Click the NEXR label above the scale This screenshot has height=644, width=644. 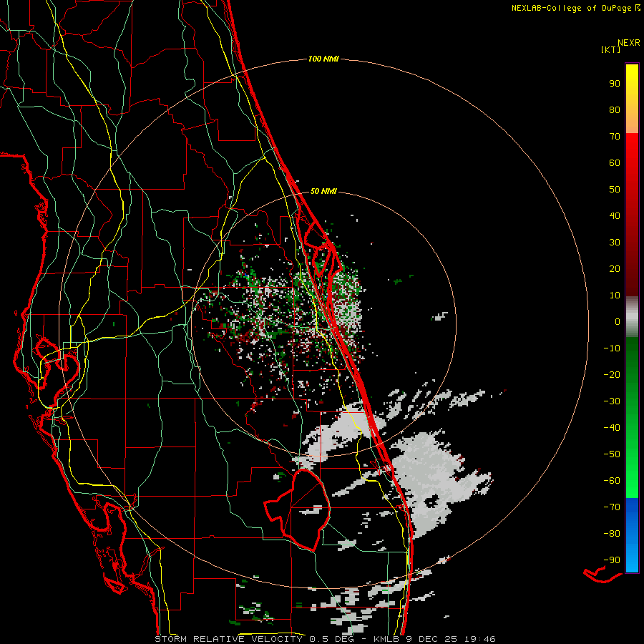tap(629, 43)
